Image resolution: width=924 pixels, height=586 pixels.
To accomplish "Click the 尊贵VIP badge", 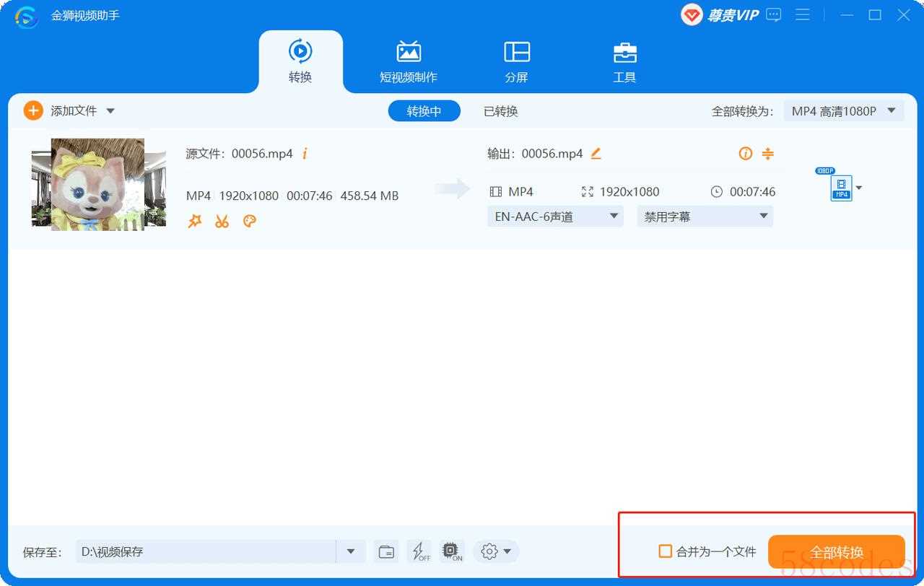I will pyautogui.click(x=720, y=14).
